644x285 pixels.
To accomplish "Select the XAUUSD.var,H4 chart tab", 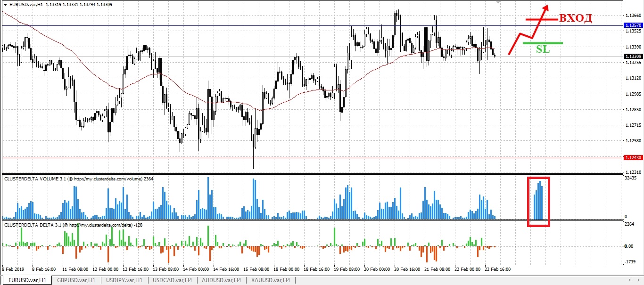I will [270, 280].
